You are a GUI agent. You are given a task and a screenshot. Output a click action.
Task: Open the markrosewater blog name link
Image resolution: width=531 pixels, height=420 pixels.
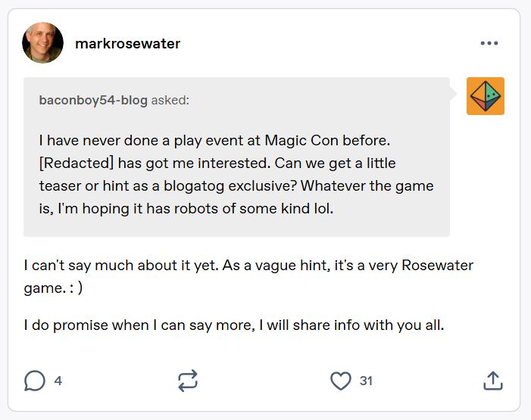127,43
